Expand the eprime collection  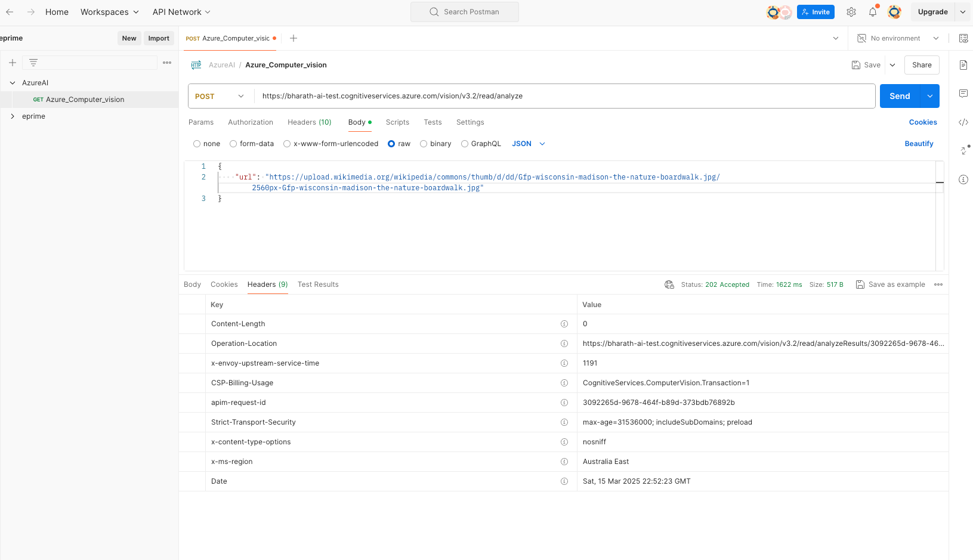coord(13,116)
